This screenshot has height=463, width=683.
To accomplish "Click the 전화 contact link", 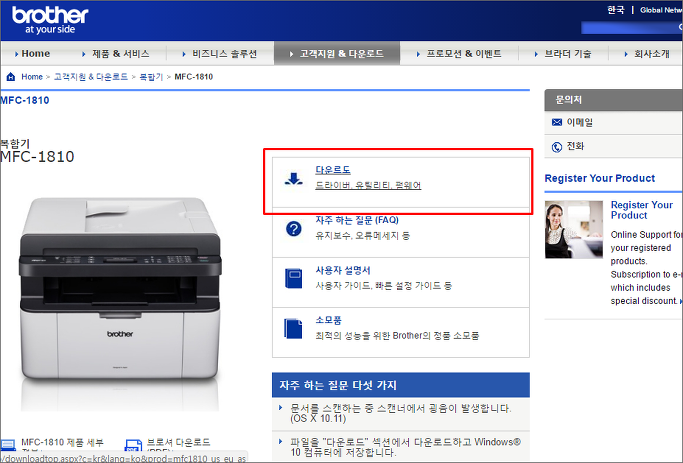I will click(575, 147).
